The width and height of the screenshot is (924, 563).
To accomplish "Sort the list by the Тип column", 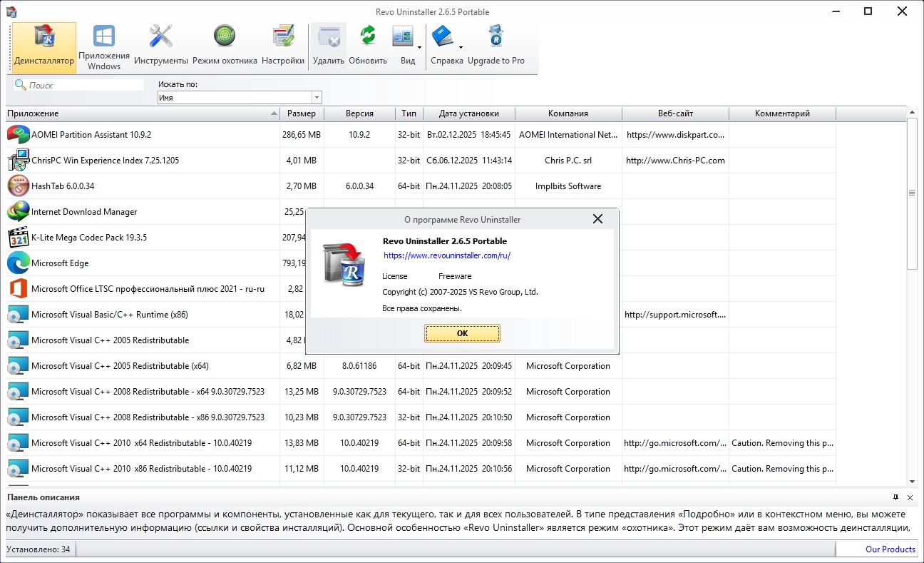I will click(409, 113).
